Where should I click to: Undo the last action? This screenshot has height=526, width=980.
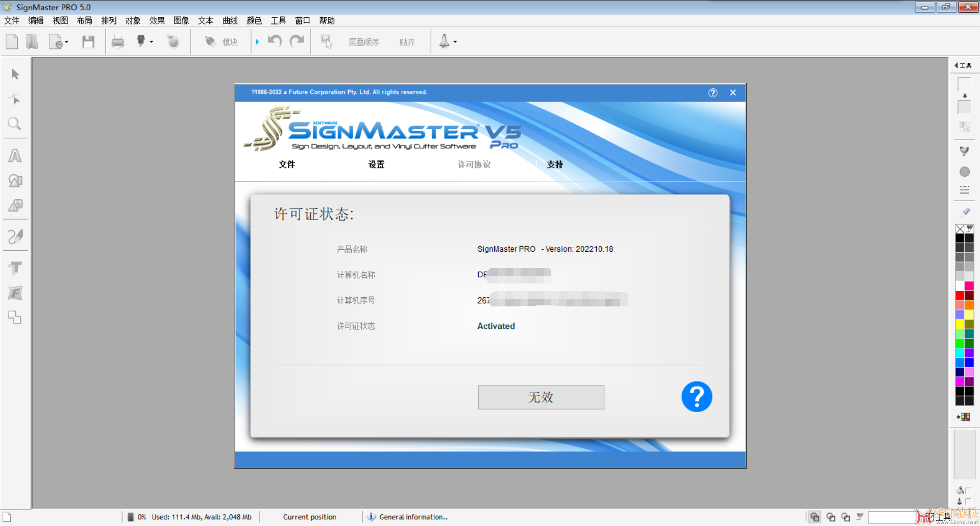pos(275,41)
